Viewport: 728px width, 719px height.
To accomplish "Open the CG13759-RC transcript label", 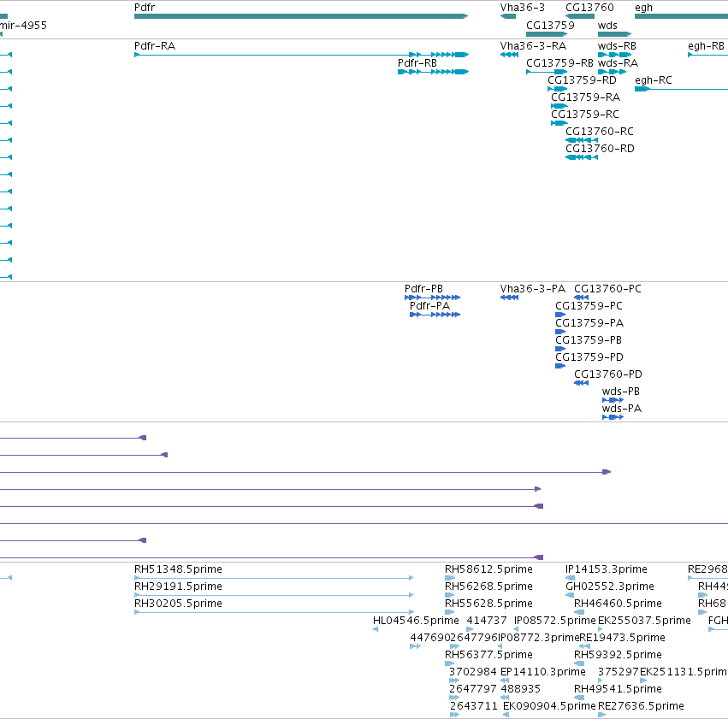I will 585,115.
